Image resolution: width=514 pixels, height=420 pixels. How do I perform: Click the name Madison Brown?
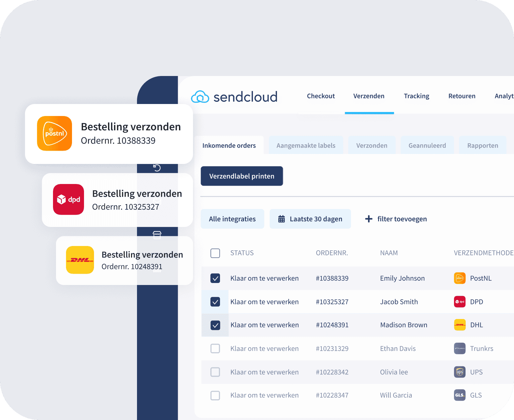(404, 325)
